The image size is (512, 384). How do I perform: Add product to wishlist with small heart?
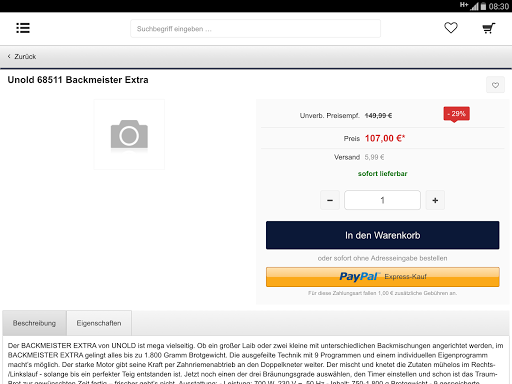[495, 85]
